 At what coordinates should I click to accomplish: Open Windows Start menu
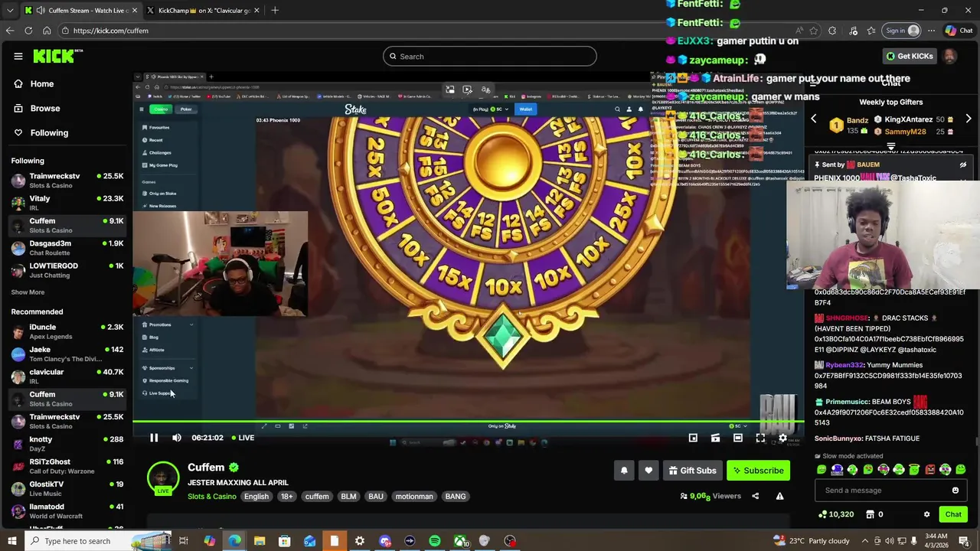(11, 541)
